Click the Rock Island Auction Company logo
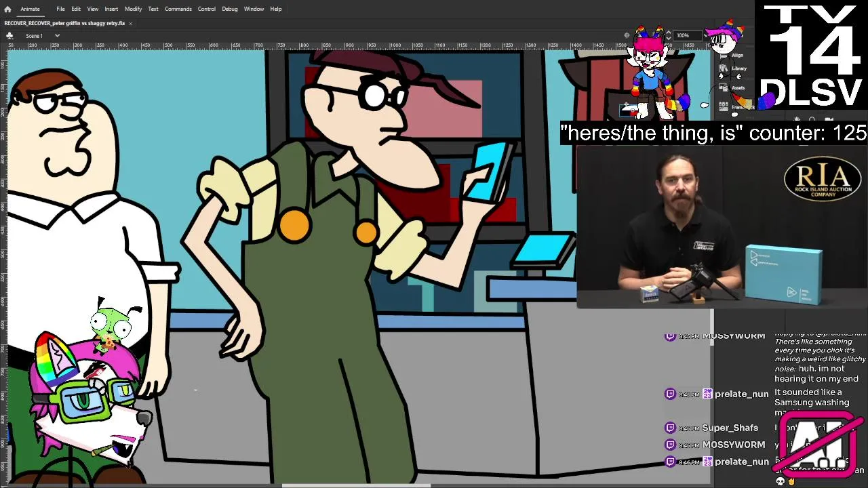 coord(823,180)
